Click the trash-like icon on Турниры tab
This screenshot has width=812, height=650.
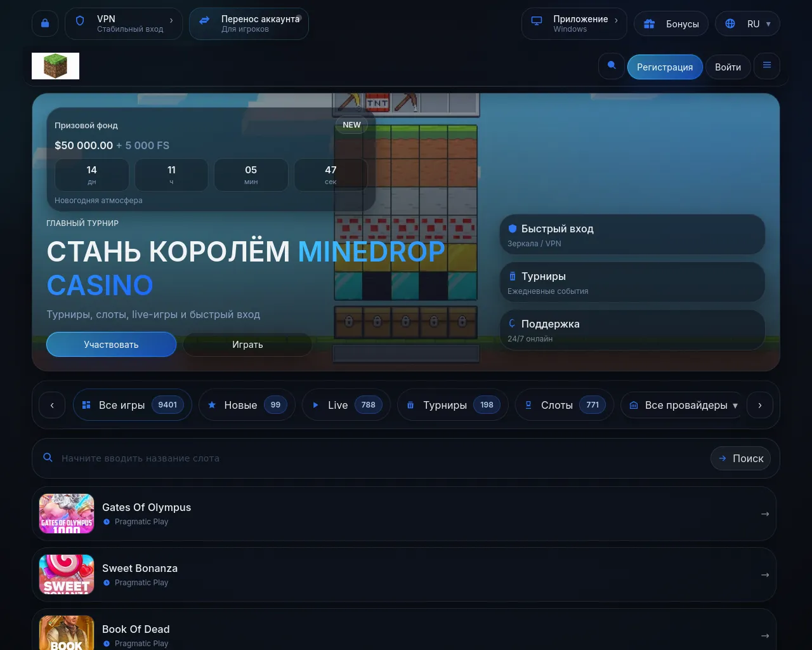click(410, 405)
